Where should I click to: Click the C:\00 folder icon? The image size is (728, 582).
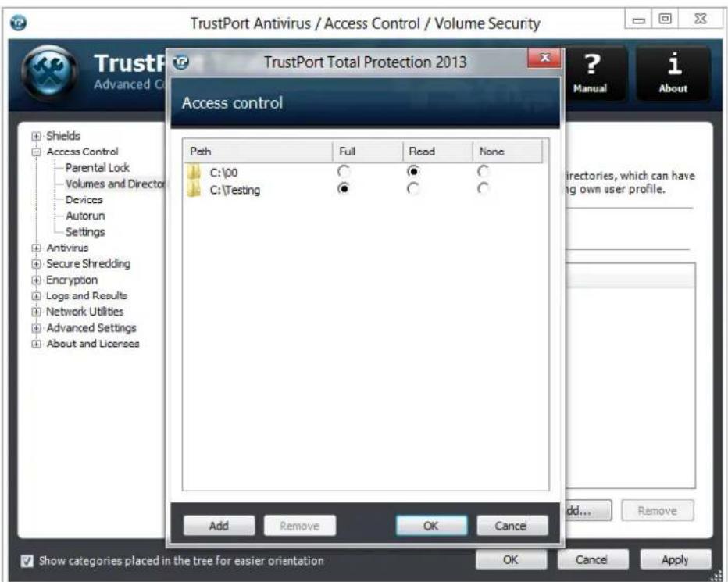coord(194,173)
